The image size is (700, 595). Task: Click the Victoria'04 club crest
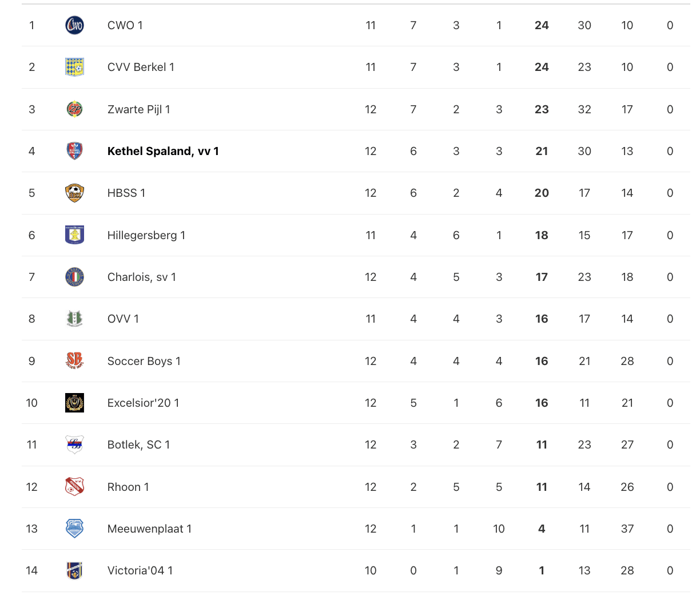click(74, 570)
